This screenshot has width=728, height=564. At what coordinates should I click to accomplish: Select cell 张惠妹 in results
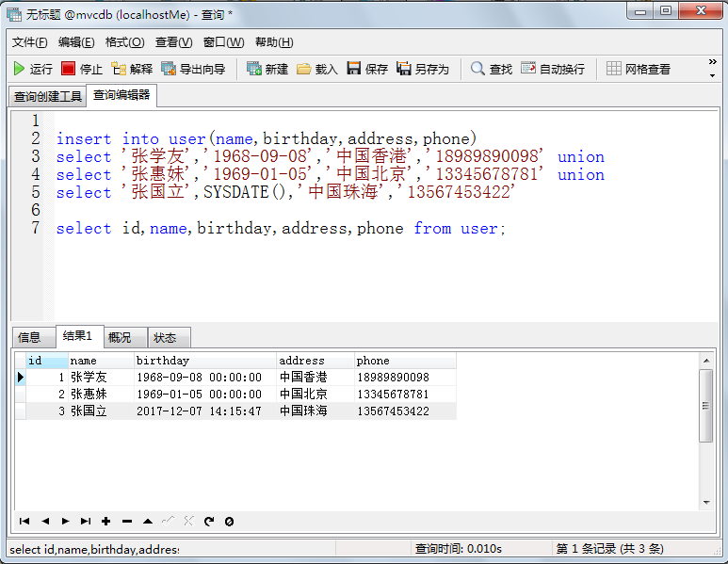tap(101, 395)
